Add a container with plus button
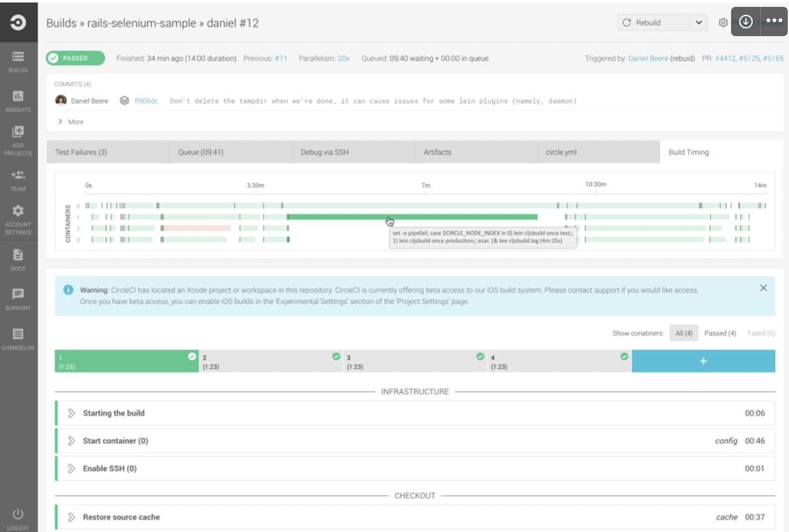Screen dimensions: 789x532 [704, 361]
